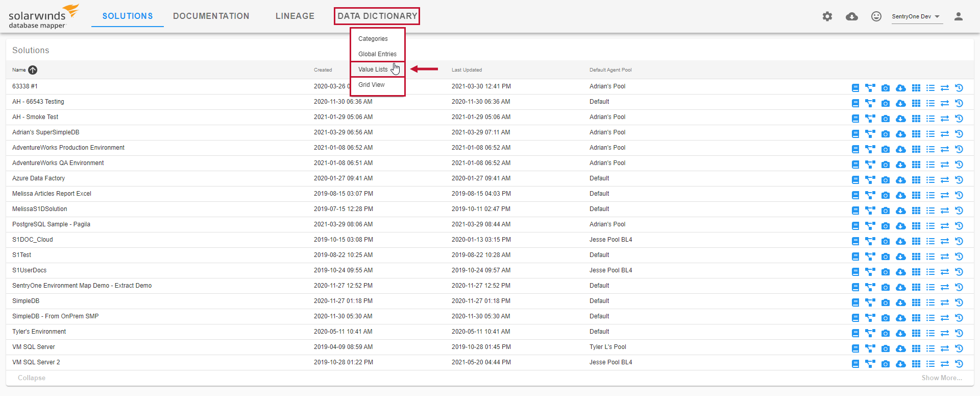Click 'Solutions' panel heading
The height and width of the screenshot is (396, 980).
pos(31,50)
